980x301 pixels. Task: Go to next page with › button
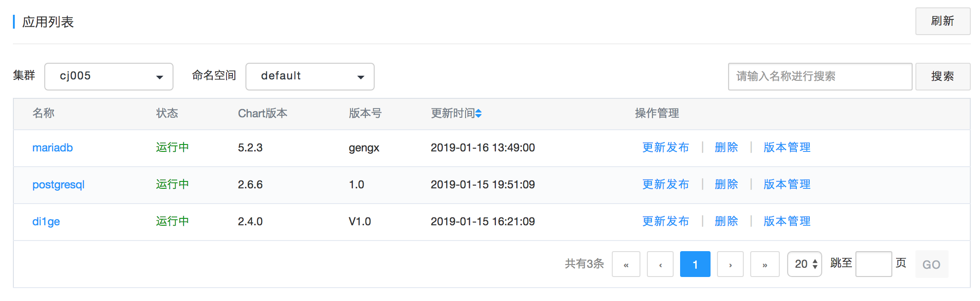(x=730, y=264)
